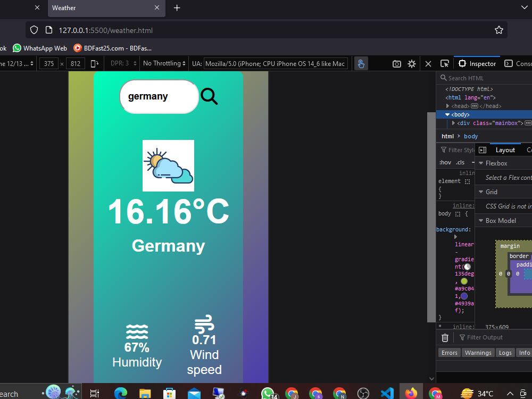The width and height of the screenshot is (532, 399).
Task: Enable the Warnings output filter
Action: click(x=478, y=352)
